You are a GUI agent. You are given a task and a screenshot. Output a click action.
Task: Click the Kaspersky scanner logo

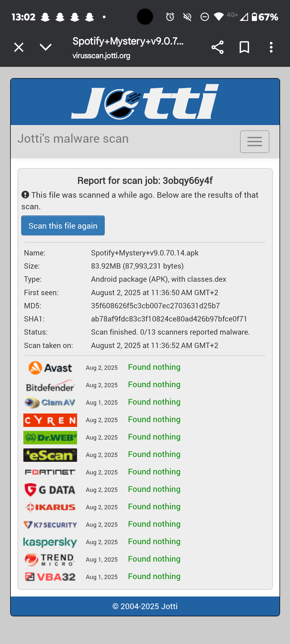(x=50, y=542)
